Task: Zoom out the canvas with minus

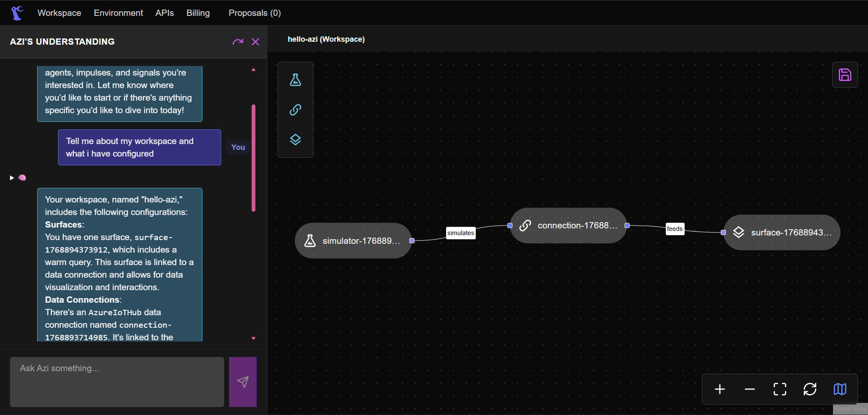Action: tap(750, 389)
